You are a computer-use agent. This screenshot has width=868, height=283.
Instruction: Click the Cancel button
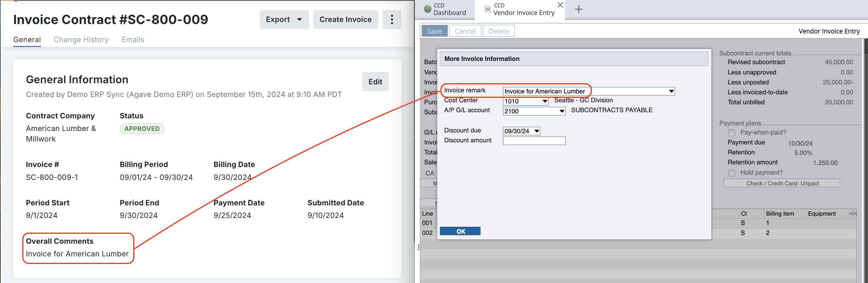pyautogui.click(x=465, y=31)
